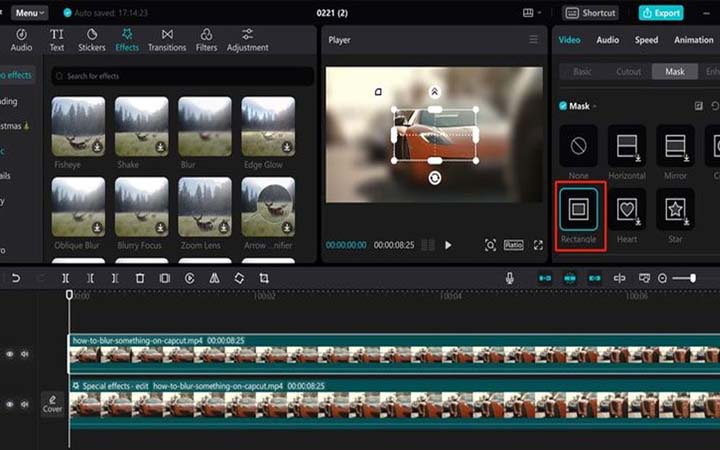720x450 pixels.
Task: Click the microphone record icon
Action: [510, 278]
